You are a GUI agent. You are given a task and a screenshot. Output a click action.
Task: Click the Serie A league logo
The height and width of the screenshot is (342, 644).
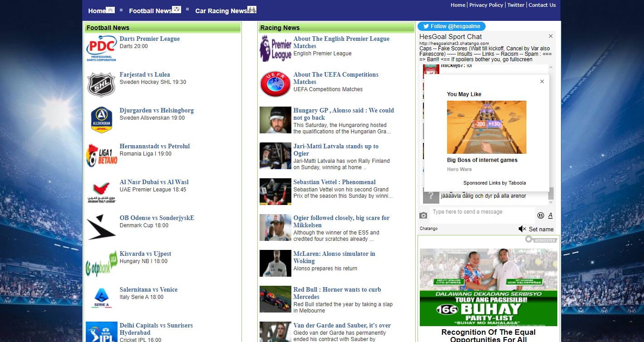pos(101,298)
